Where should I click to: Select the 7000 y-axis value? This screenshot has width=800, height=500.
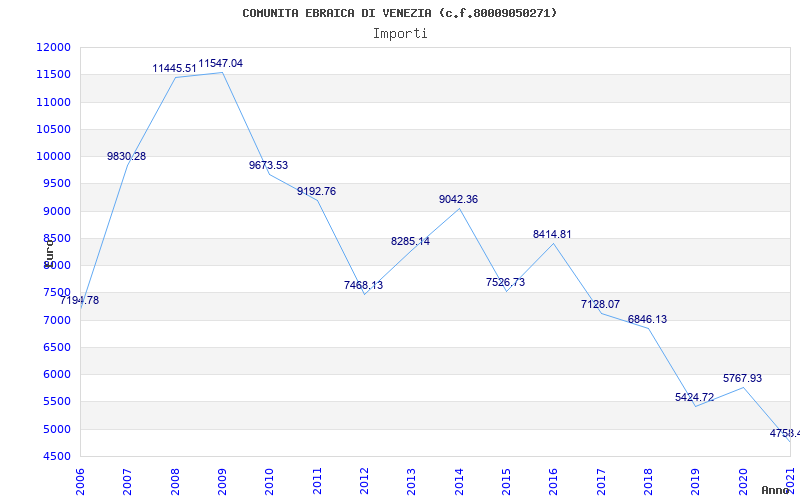[x=56, y=320]
